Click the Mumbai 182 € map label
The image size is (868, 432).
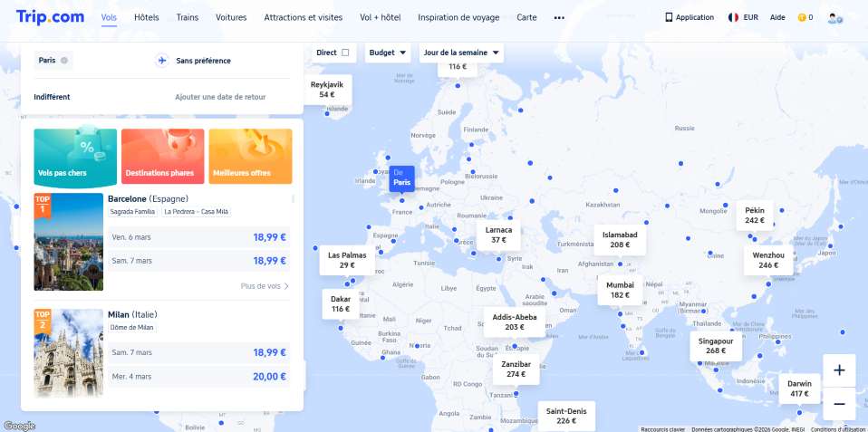(x=620, y=290)
